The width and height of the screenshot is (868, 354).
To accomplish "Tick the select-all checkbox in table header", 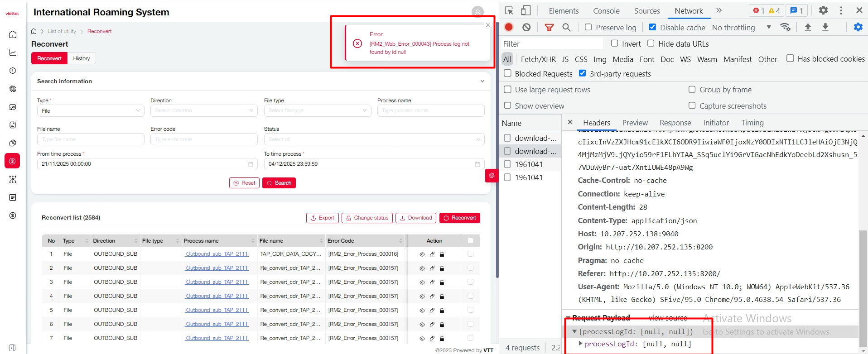I will [x=470, y=241].
